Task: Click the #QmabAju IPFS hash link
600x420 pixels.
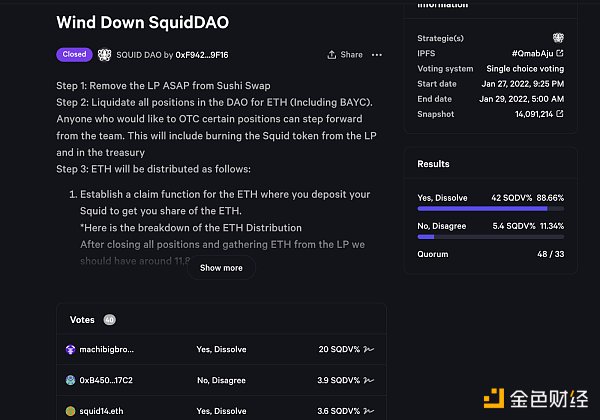Action: click(533, 53)
